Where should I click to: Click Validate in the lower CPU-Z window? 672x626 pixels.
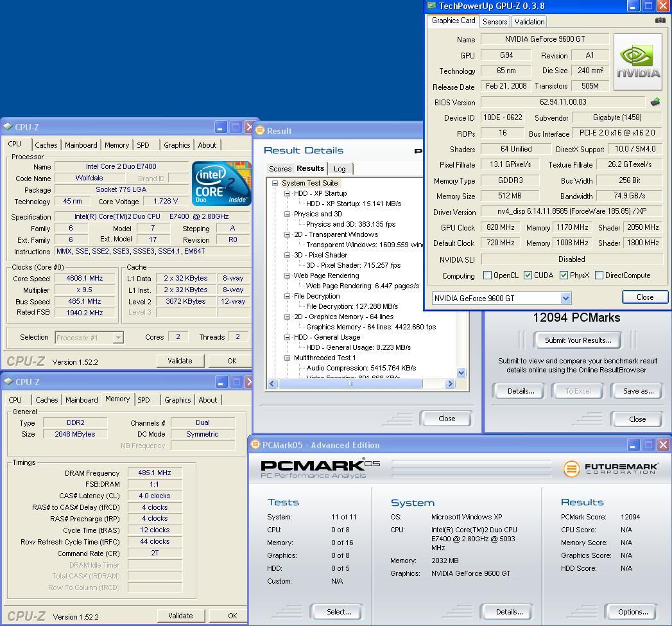(180, 616)
